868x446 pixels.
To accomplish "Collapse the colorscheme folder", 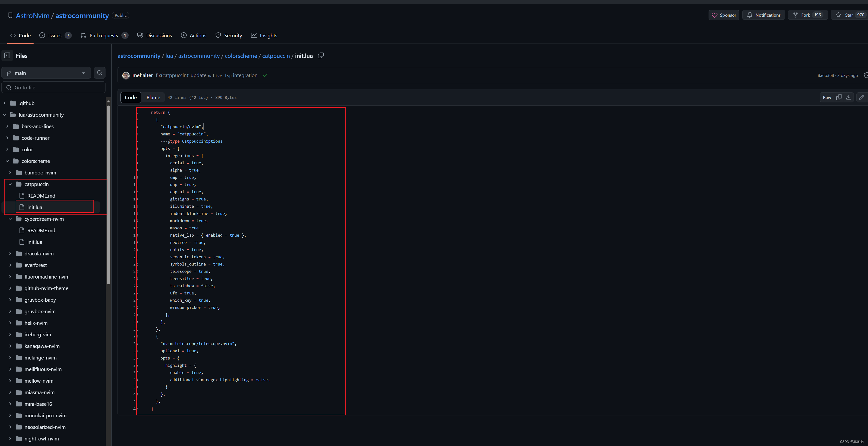I will [7, 161].
